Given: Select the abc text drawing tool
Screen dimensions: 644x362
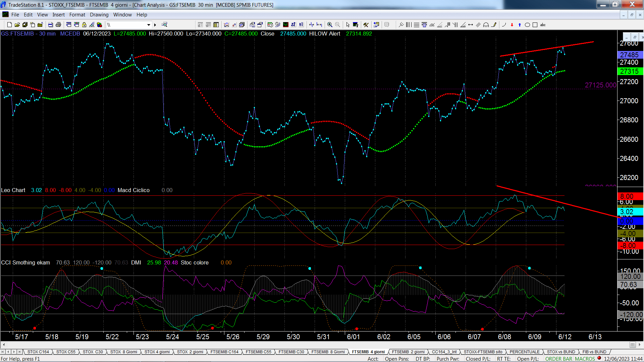Looking at the screenshot, I should pyautogui.click(x=543, y=25).
